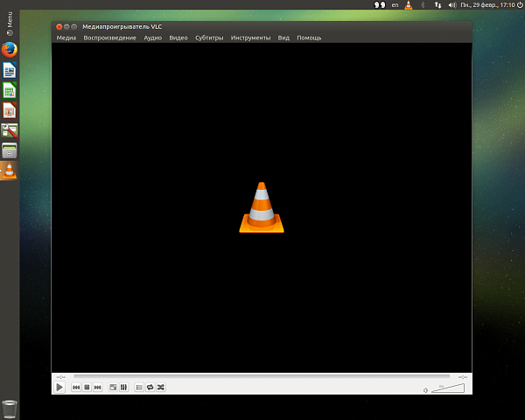Toggle shuffle random playback

pyautogui.click(x=161, y=388)
